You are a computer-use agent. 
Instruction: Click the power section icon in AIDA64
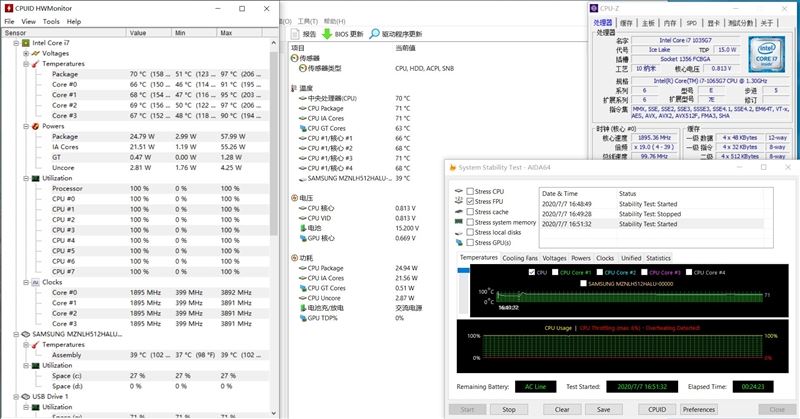294,258
